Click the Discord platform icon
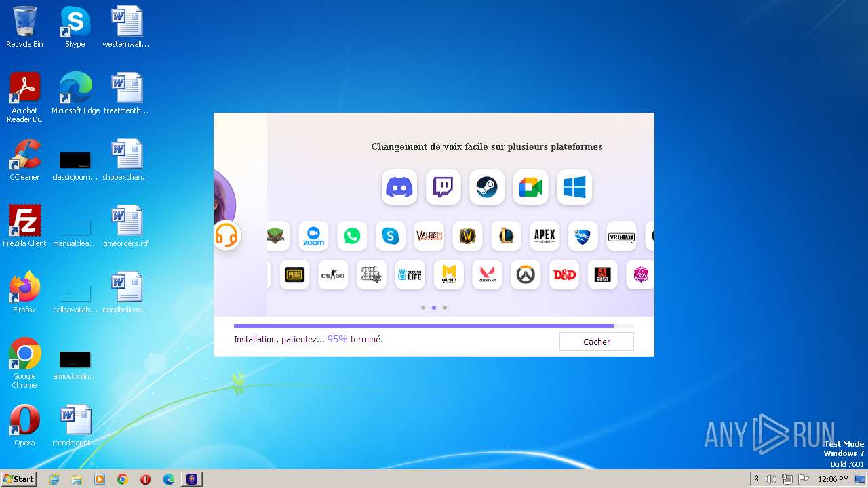Image resolution: width=868 pixels, height=488 pixels. click(x=399, y=187)
